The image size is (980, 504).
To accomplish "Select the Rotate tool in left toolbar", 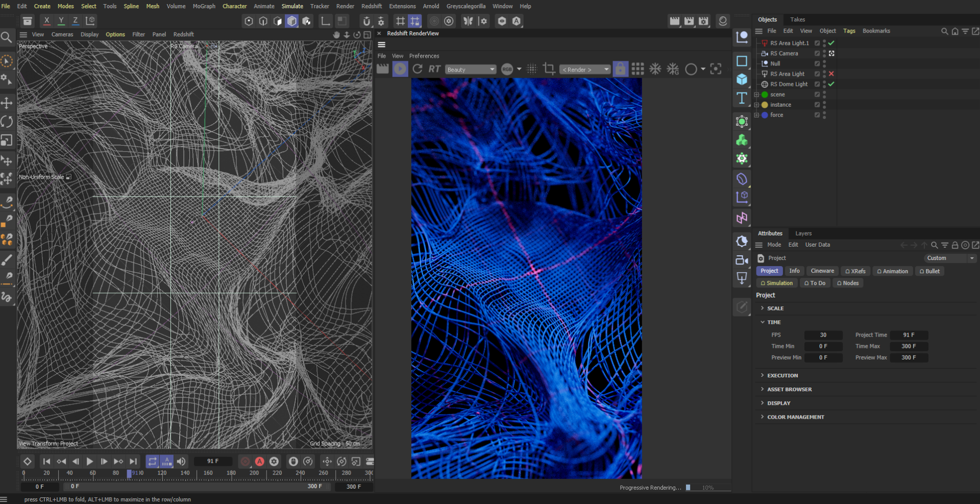I will pos(7,122).
